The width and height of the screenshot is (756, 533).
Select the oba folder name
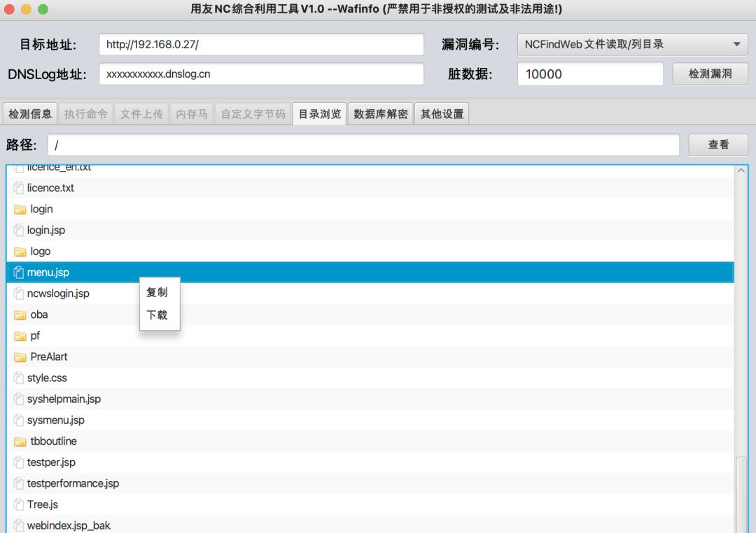click(39, 314)
